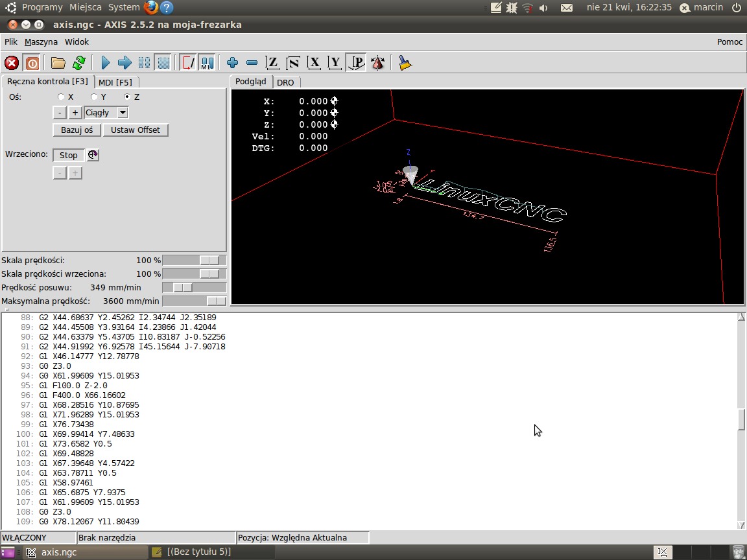This screenshot has width=747, height=560.
Task: Jog the axis in the positive direction
Action: coord(75,113)
